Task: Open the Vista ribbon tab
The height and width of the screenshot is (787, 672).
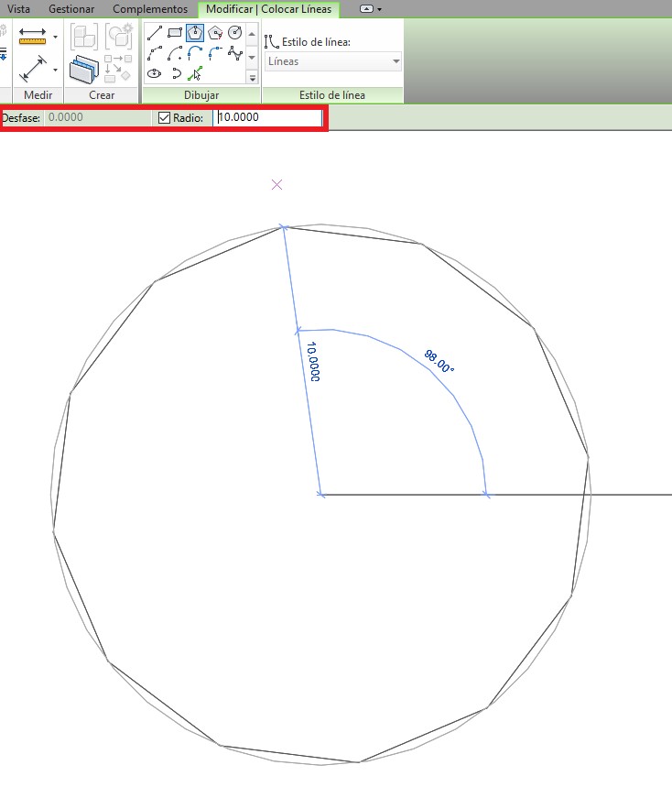Action: point(18,8)
